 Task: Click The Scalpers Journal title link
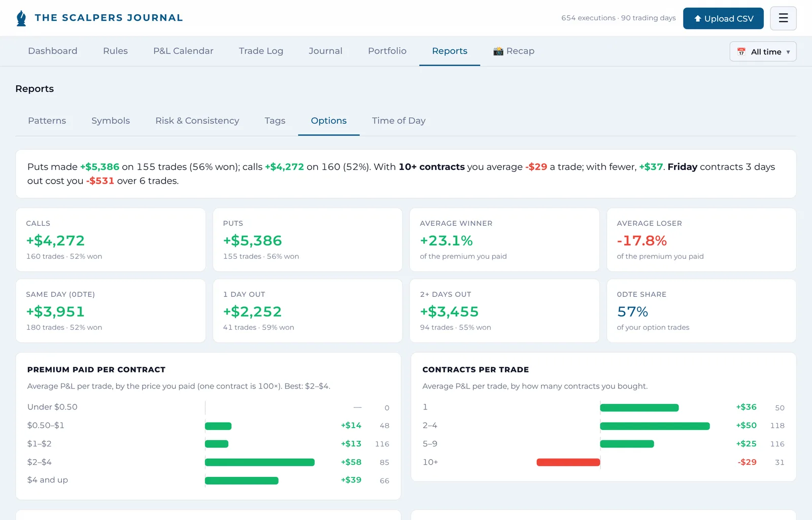point(109,18)
